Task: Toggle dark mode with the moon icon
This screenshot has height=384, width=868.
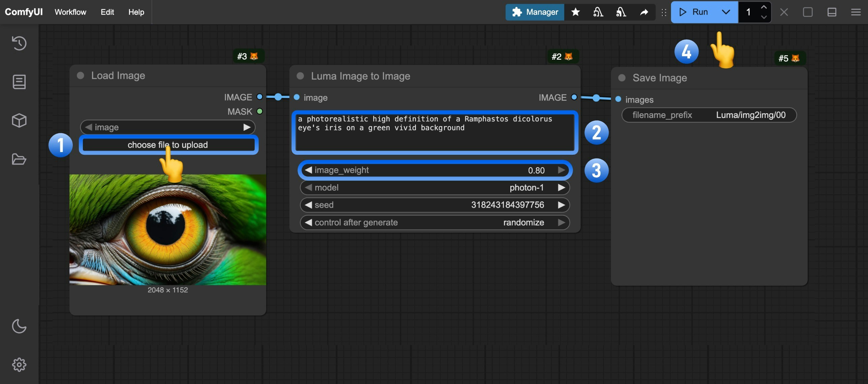Action: 19,326
